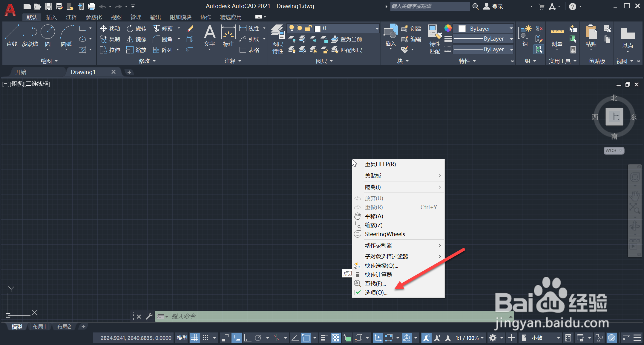Viewport: 644px width, 345px height.
Task: Click the 置为当前 button
Action: 347,39
